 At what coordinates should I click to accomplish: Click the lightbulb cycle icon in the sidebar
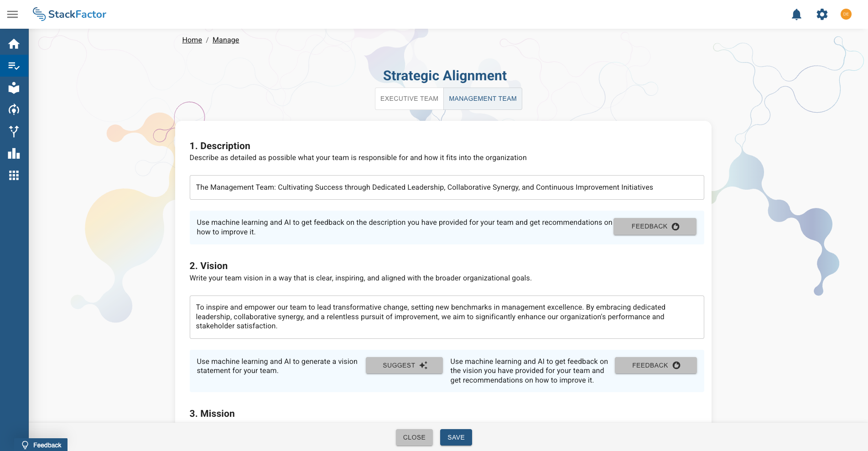[14, 109]
